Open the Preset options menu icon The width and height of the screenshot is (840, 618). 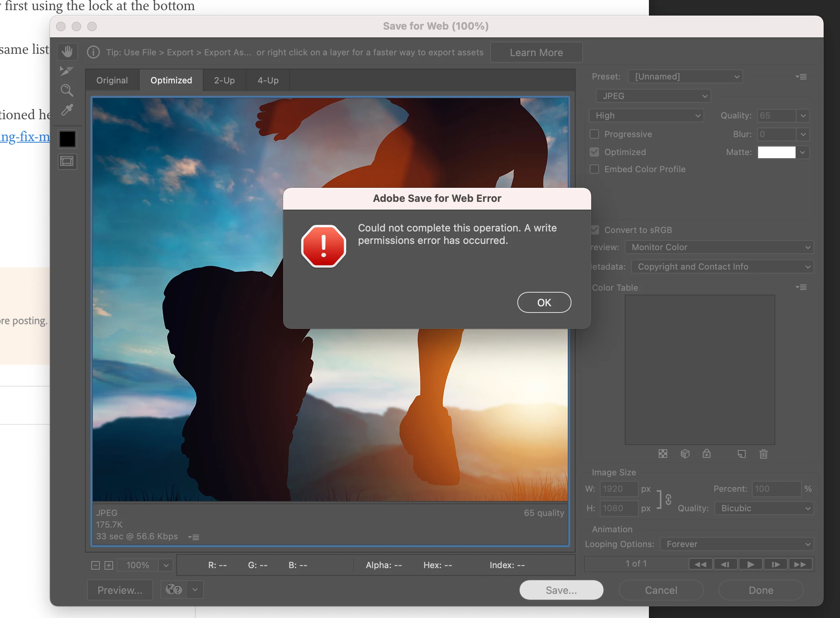(x=801, y=77)
